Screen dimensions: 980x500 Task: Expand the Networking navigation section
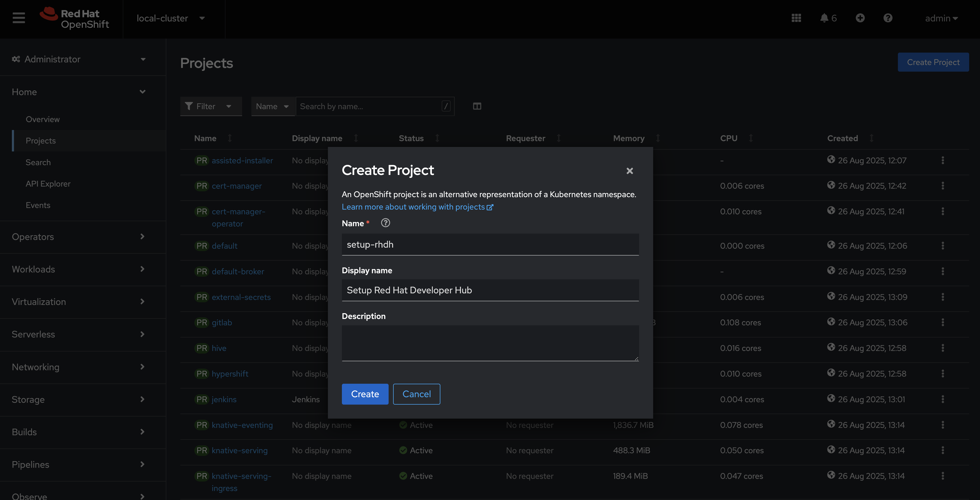click(x=79, y=367)
